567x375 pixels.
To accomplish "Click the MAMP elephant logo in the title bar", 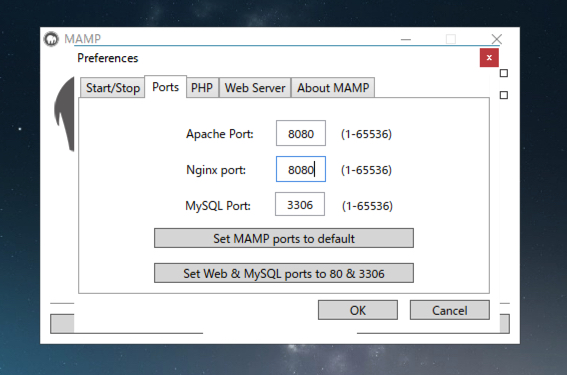I will pyautogui.click(x=51, y=39).
